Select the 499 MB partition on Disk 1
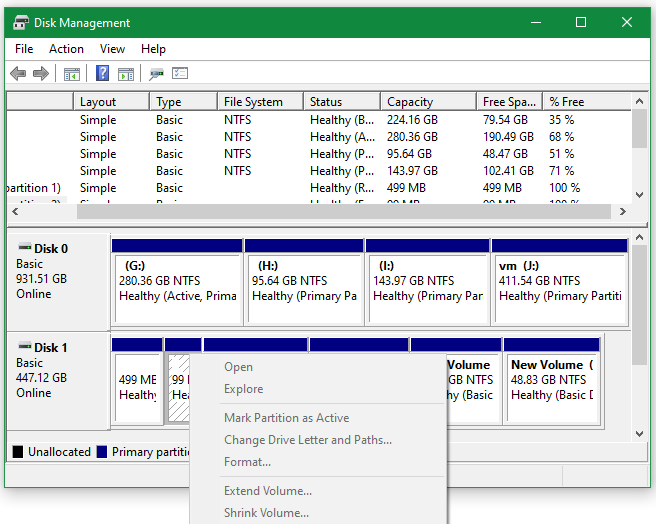Screen dimensions: 656x524 point(137,381)
